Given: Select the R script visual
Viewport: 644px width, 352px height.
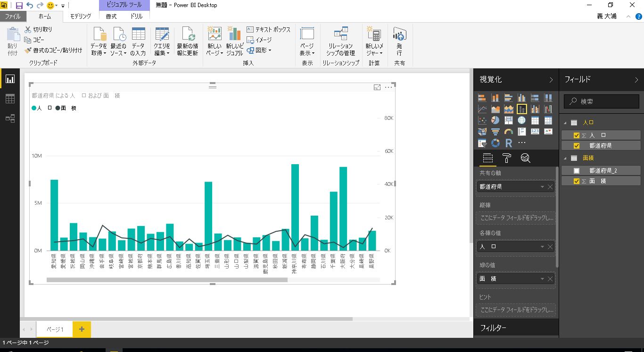Looking at the screenshot, I should (x=508, y=143).
